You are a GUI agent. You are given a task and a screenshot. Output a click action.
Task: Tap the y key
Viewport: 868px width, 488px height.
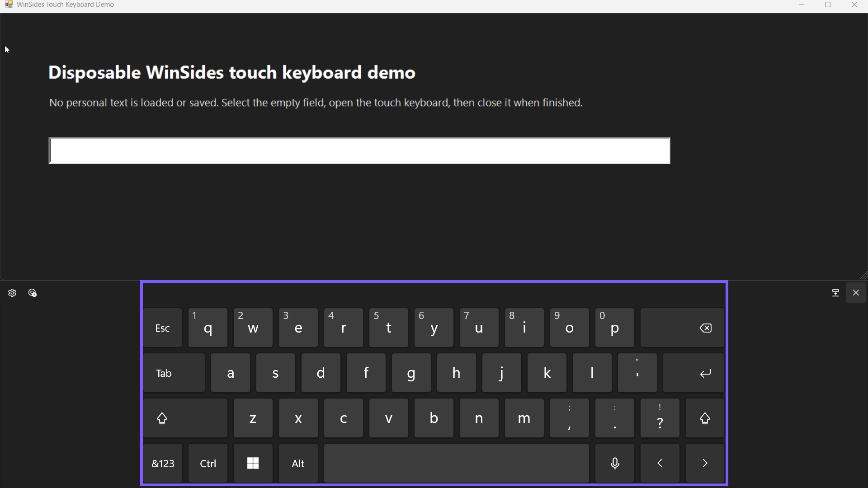[x=434, y=328]
